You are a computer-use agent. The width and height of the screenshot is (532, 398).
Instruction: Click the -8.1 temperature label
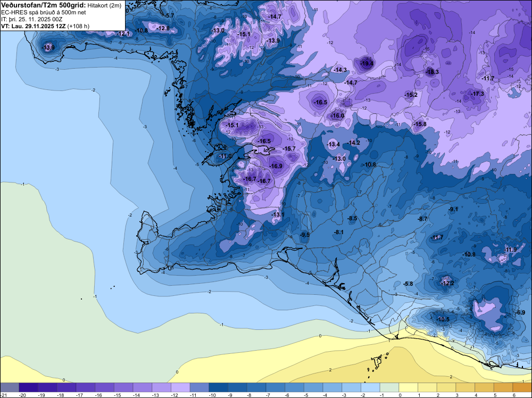(339, 232)
